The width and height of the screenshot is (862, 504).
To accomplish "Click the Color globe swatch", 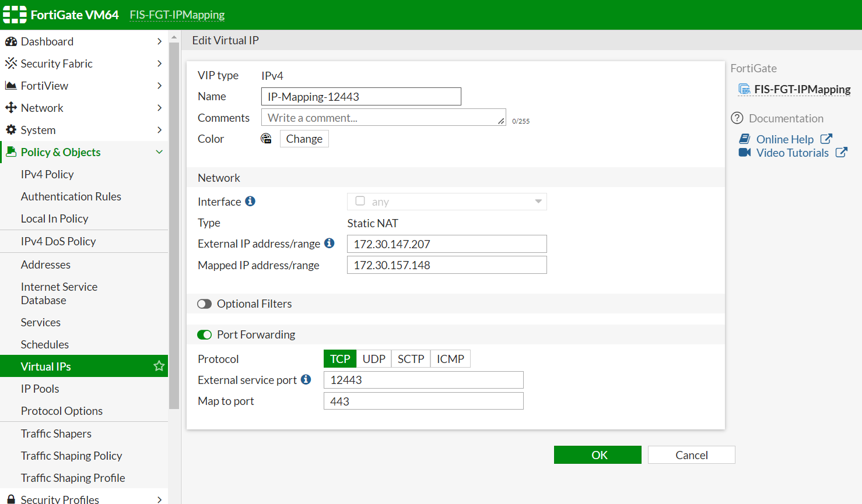I will 267,139.
